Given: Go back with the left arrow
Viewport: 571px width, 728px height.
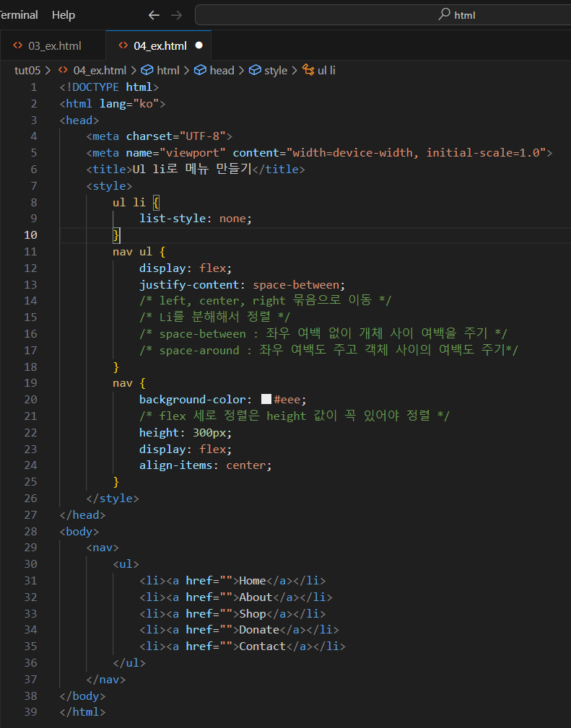Looking at the screenshot, I should click(x=154, y=15).
